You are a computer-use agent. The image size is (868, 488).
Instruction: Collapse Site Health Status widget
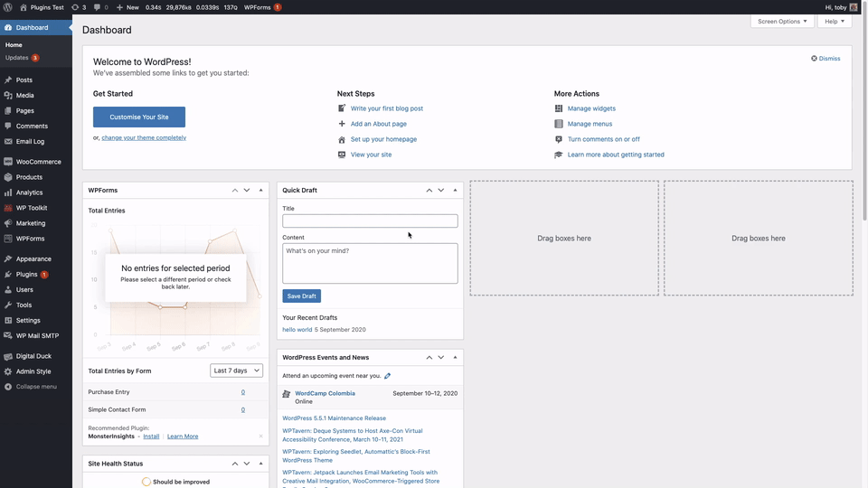[x=260, y=464]
